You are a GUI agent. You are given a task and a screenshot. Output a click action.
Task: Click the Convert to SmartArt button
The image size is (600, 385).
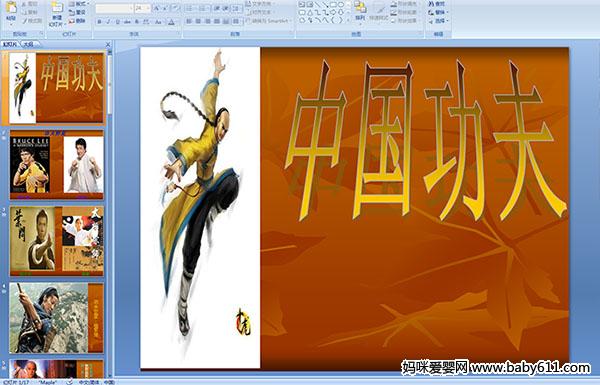269,21
